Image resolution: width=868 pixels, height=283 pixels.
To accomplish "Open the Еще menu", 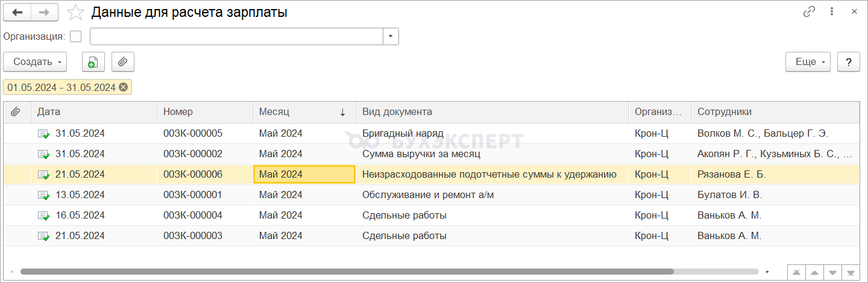I will pyautogui.click(x=808, y=62).
